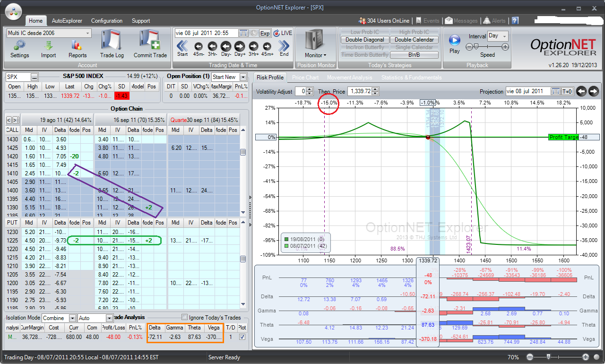605x364 pixels.
Task: Expand the Interval Day dropdown
Action: [504, 36]
